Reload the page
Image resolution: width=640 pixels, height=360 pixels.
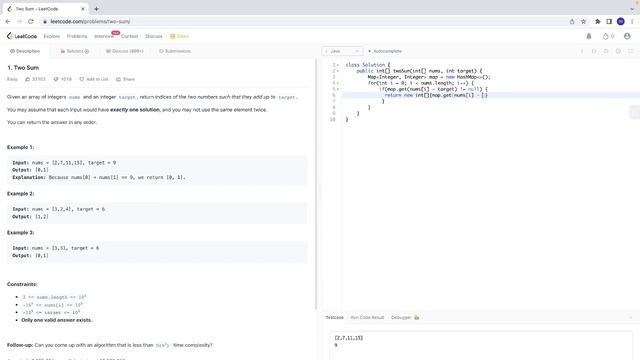click(31, 21)
